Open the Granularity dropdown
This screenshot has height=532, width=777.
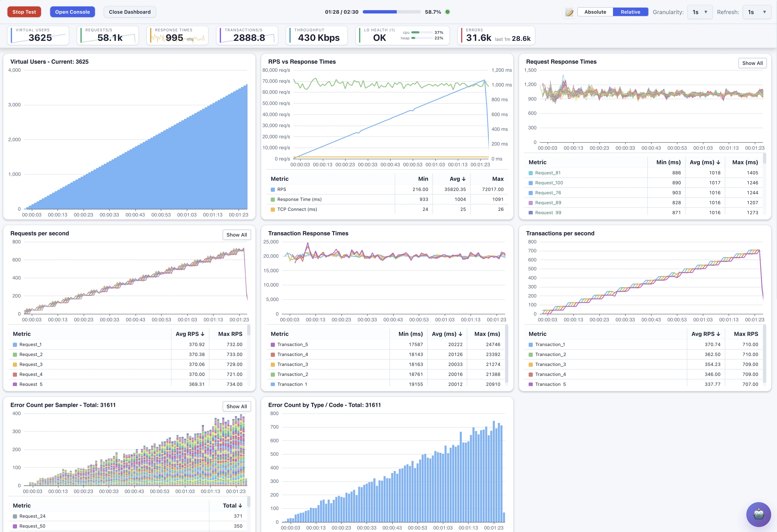[x=700, y=12]
